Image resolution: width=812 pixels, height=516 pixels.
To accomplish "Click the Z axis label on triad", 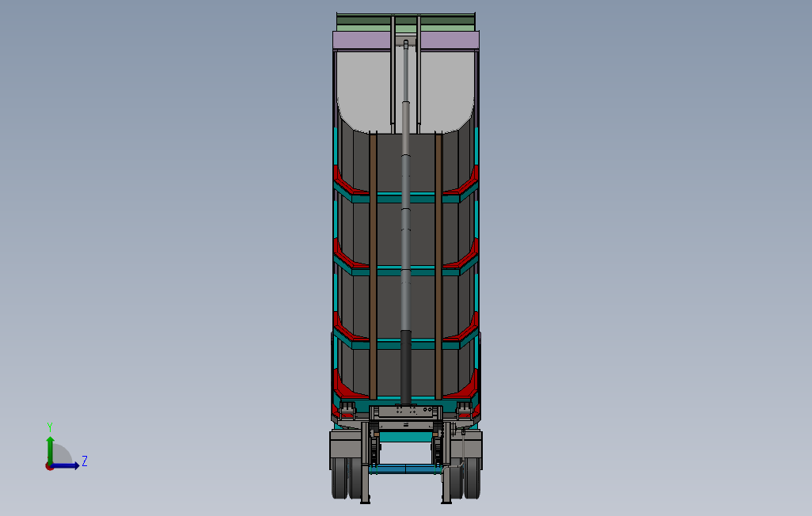I will 85,461.
